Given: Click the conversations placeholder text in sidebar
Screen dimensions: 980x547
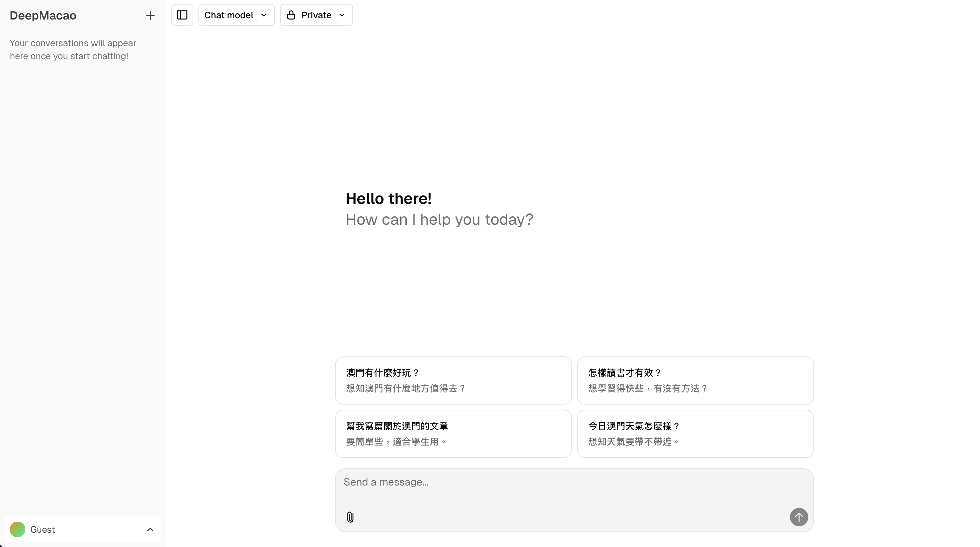Looking at the screenshot, I should 73,49.
